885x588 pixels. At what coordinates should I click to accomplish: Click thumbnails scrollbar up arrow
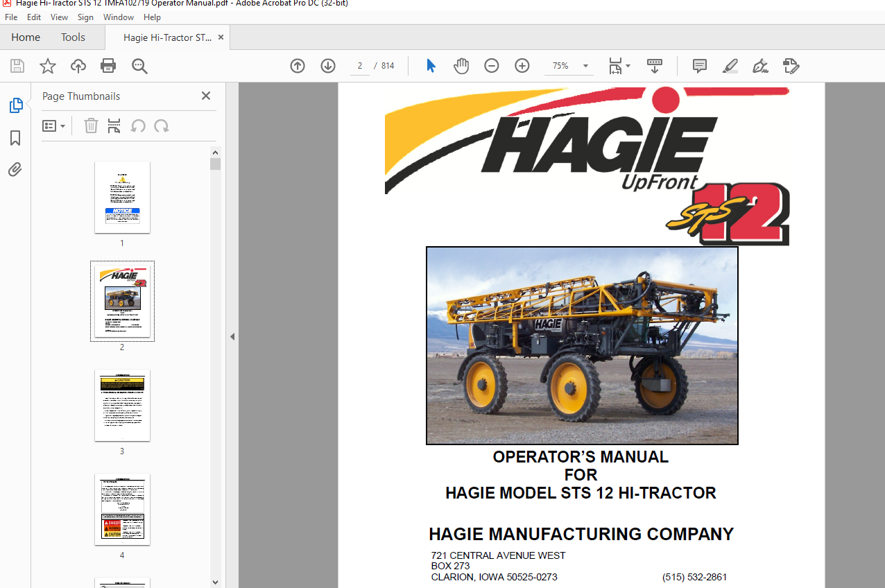tap(215, 153)
